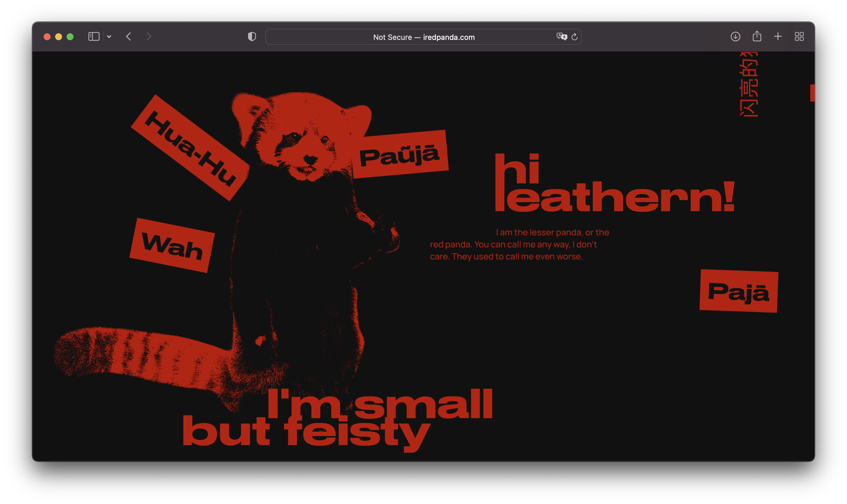Click the Pajā label on the right

coord(739,291)
